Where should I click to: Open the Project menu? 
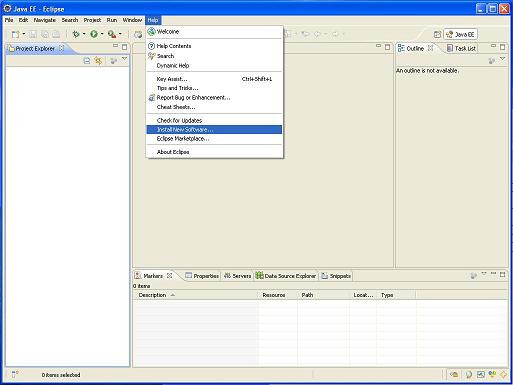point(92,20)
